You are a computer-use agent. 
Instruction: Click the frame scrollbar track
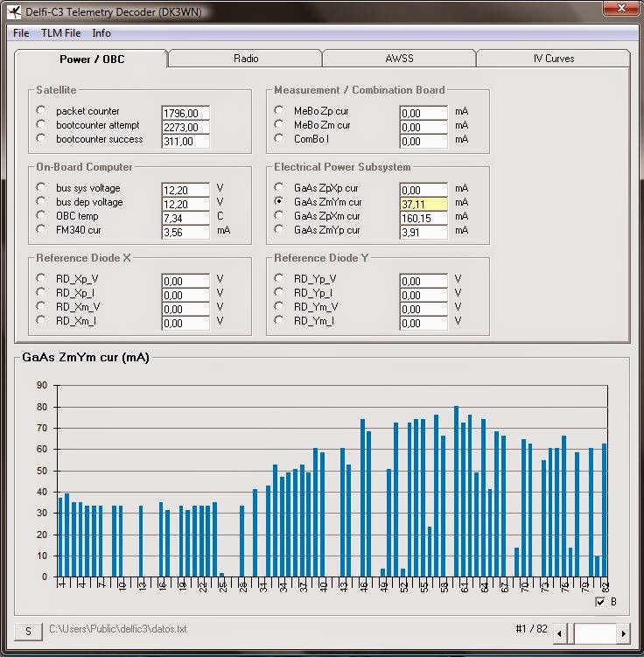point(595,633)
